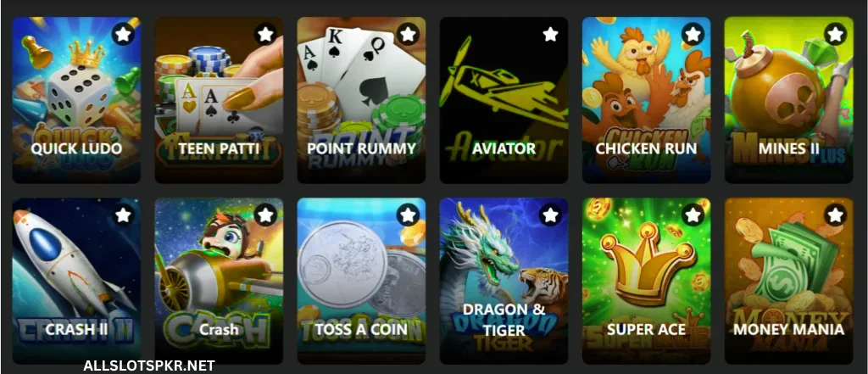868x374 pixels.
Task: Launch the Aviator plane game
Action: 504,100
